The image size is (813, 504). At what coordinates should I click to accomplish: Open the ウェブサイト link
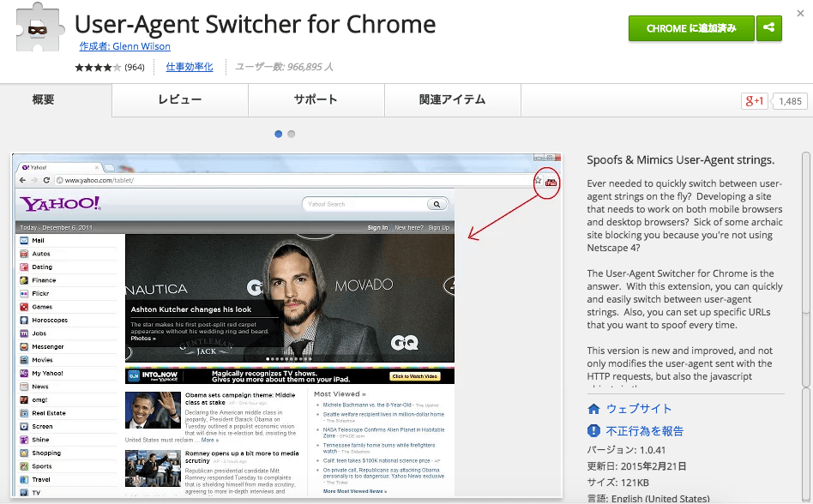tap(639, 409)
